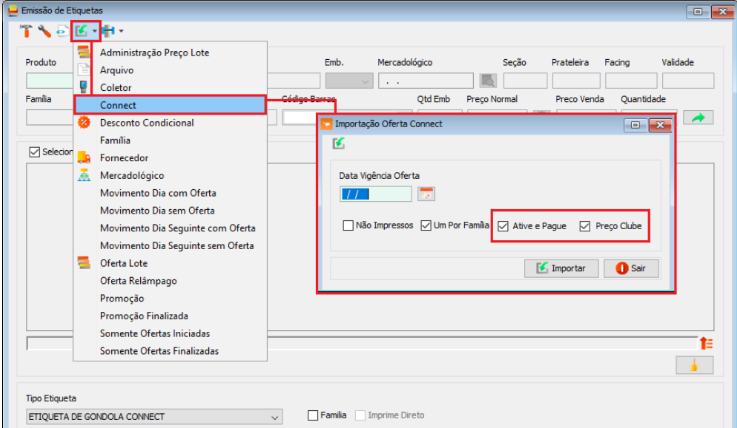
Task: Click the Data Vigência Oferta date field
Action: click(375, 194)
